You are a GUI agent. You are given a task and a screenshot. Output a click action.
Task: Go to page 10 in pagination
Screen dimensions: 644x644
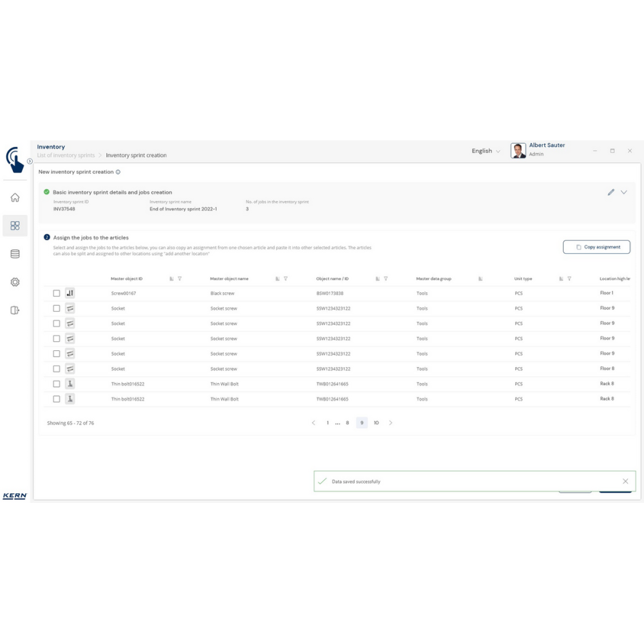(376, 423)
